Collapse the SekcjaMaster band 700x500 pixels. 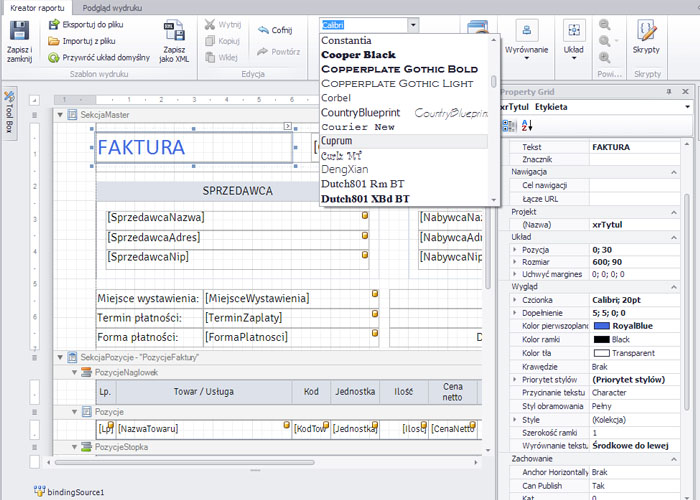pyautogui.click(x=59, y=116)
